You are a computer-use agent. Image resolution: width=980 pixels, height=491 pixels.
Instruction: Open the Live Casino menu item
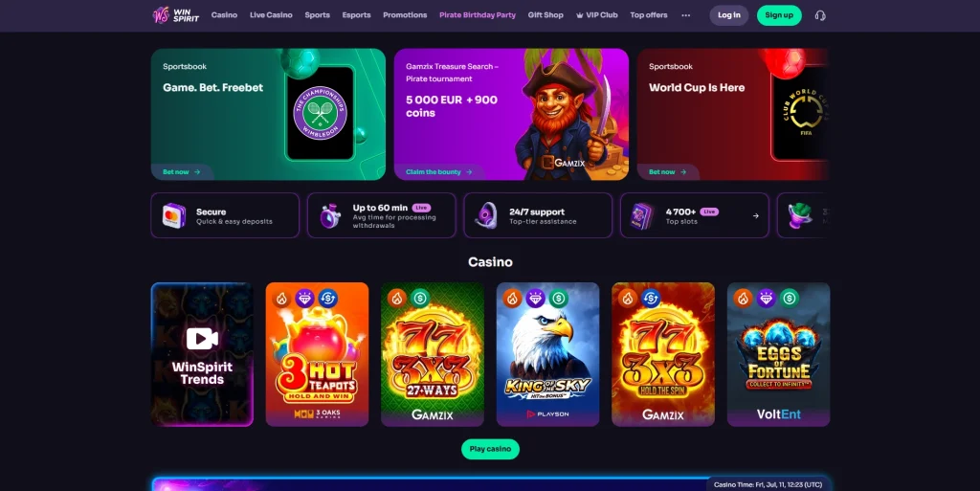click(x=271, y=15)
